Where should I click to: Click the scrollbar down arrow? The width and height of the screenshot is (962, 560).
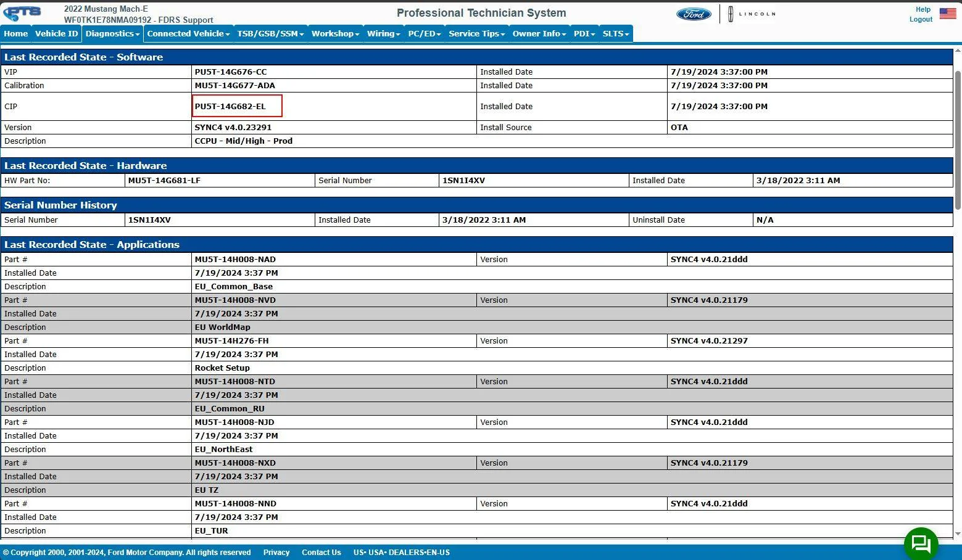click(x=958, y=534)
